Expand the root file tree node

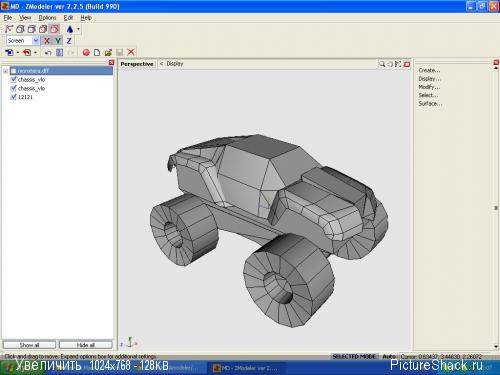[x=5, y=71]
